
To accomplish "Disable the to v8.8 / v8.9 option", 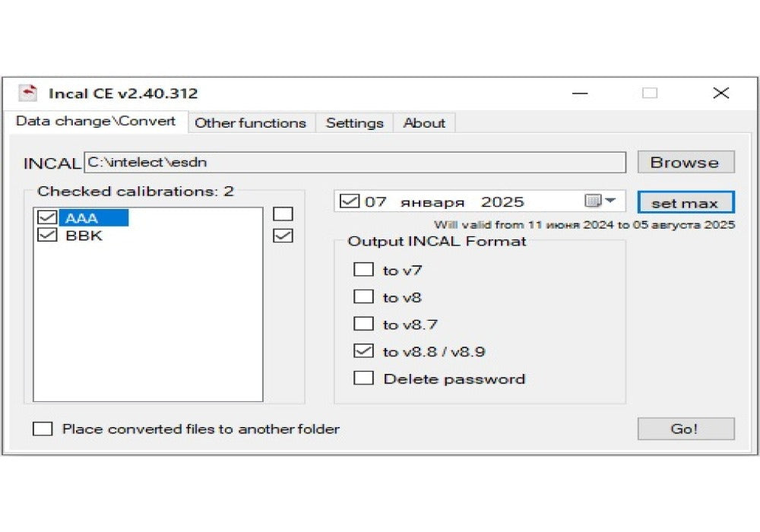I will point(364,351).
